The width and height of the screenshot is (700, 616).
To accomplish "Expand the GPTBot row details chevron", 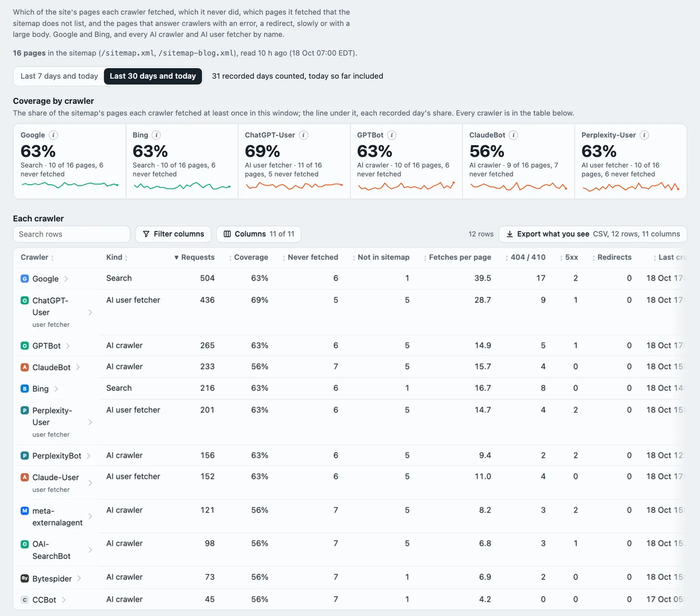I will click(x=68, y=346).
